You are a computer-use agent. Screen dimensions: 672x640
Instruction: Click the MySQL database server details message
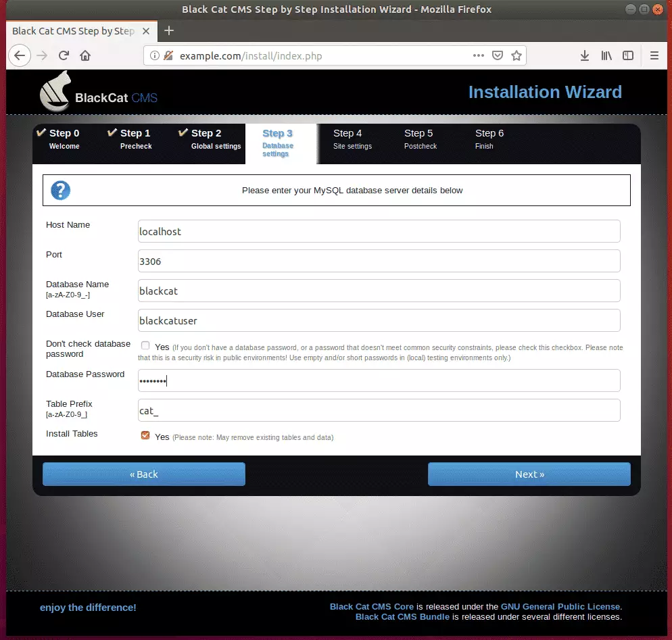[352, 190]
